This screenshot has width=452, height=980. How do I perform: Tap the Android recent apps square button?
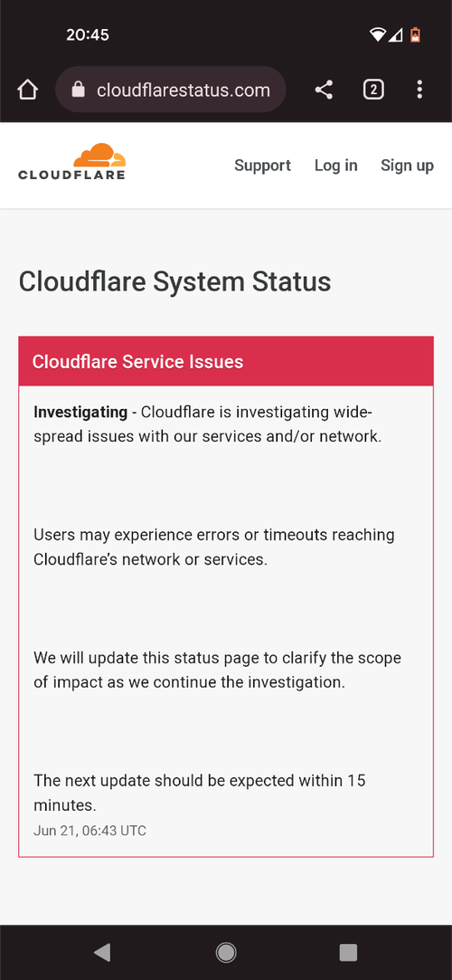click(348, 952)
